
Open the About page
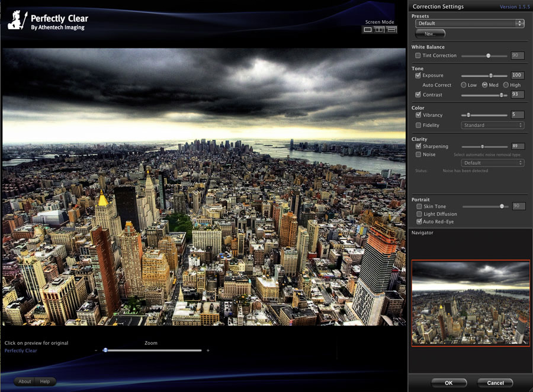pos(25,381)
